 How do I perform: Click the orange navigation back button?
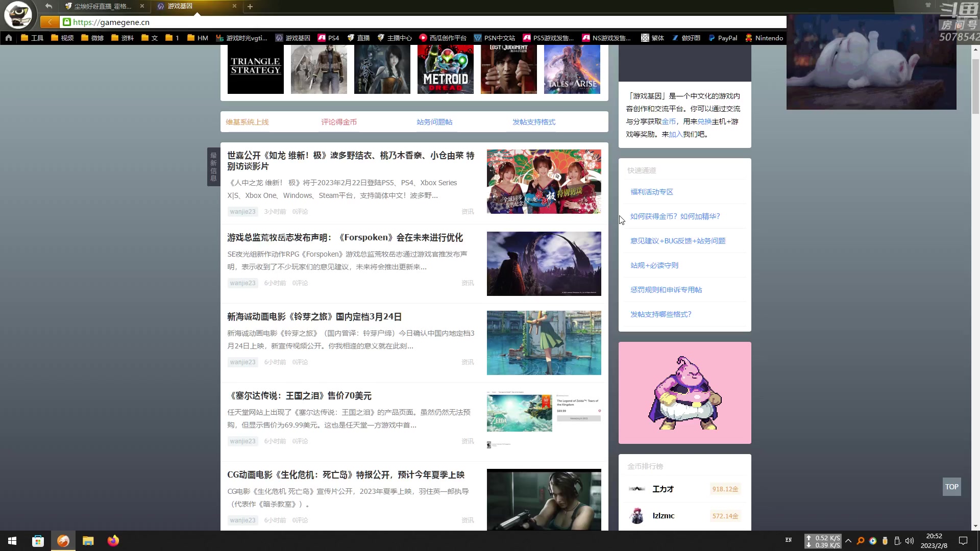pos(50,22)
